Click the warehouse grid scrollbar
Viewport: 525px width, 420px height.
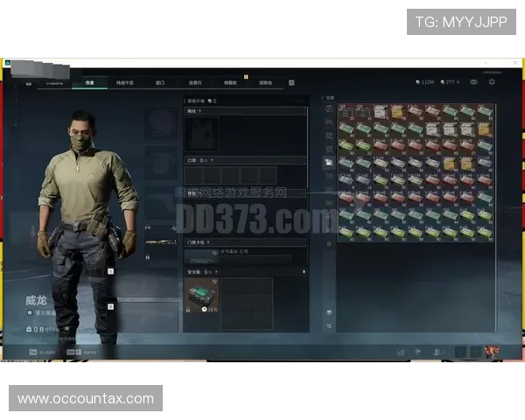(496, 218)
